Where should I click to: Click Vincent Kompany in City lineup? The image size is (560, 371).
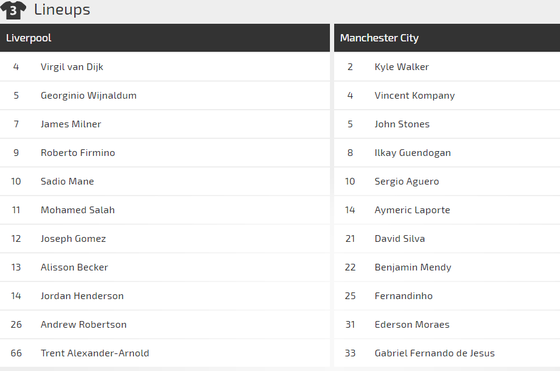tap(415, 96)
